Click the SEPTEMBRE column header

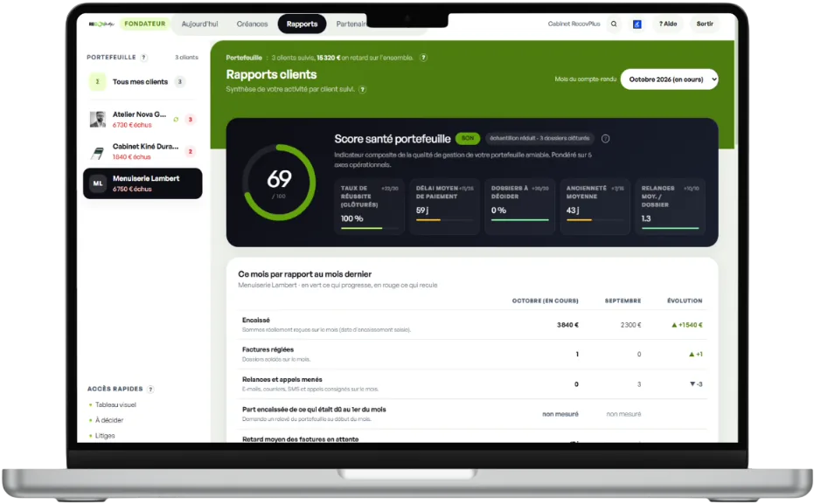[x=623, y=300]
